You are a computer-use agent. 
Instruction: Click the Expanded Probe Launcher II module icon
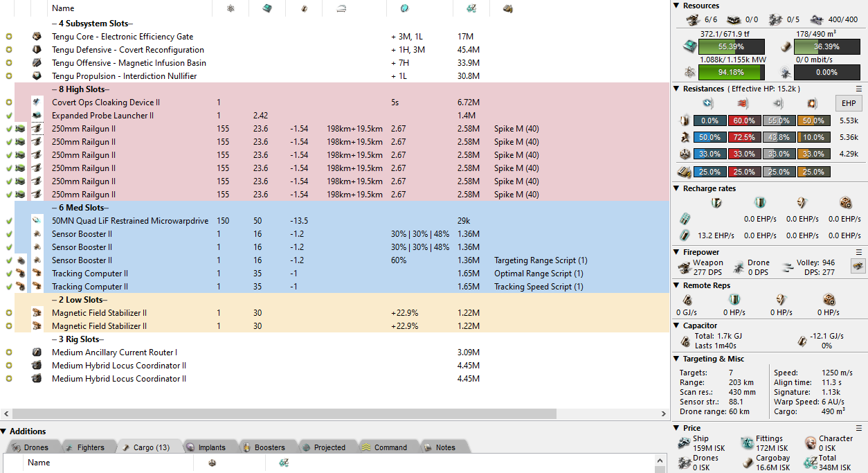(37, 116)
